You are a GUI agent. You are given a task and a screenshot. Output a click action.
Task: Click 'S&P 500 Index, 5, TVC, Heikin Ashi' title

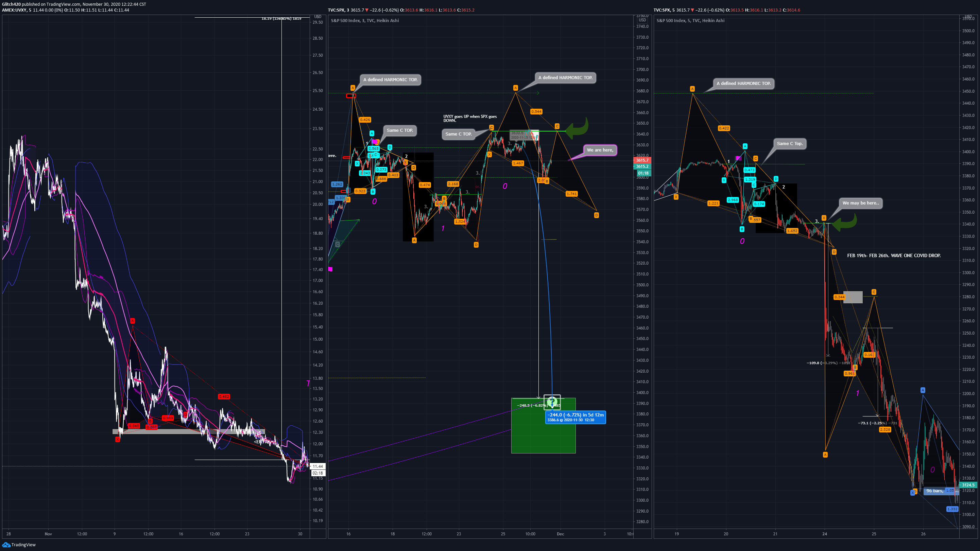tap(690, 20)
